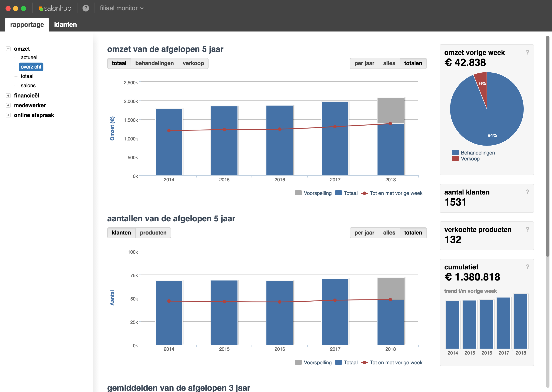Open help for verkochte producten card
The width and height of the screenshot is (552, 392).
pyautogui.click(x=527, y=229)
